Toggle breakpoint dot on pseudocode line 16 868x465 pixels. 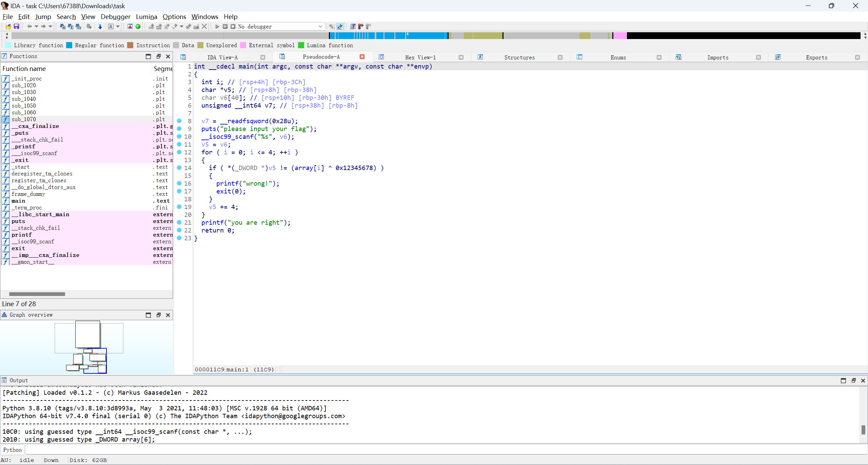179,183
